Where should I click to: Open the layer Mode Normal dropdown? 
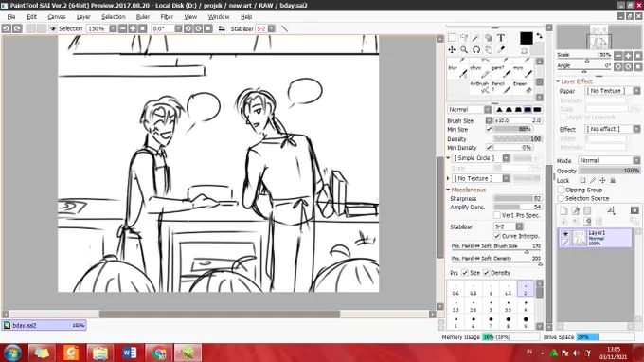pos(610,161)
